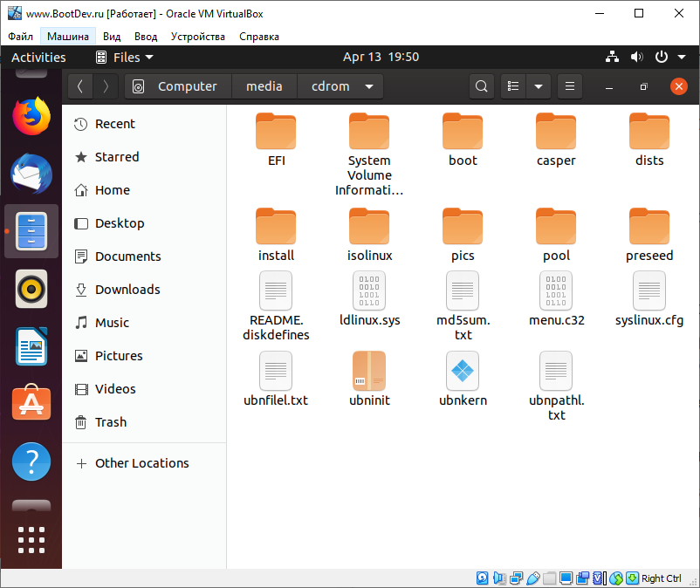Click the video capture status icon

coord(584,578)
